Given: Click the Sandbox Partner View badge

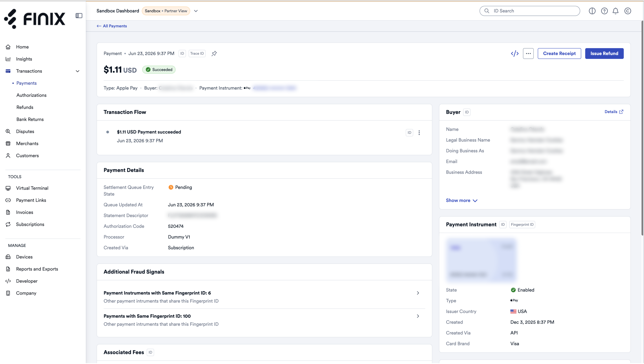Looking at the screenshot, I should click(x=166, y=11).
